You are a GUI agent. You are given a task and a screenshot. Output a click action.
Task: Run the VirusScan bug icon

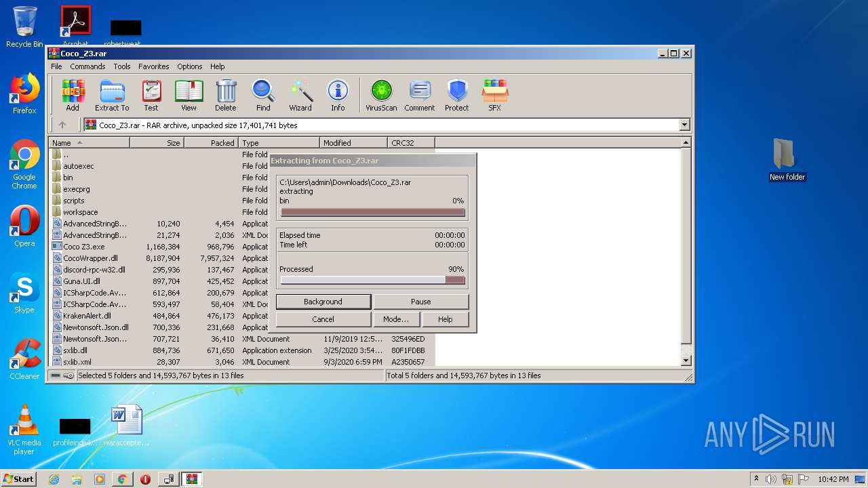pos(381,95)
